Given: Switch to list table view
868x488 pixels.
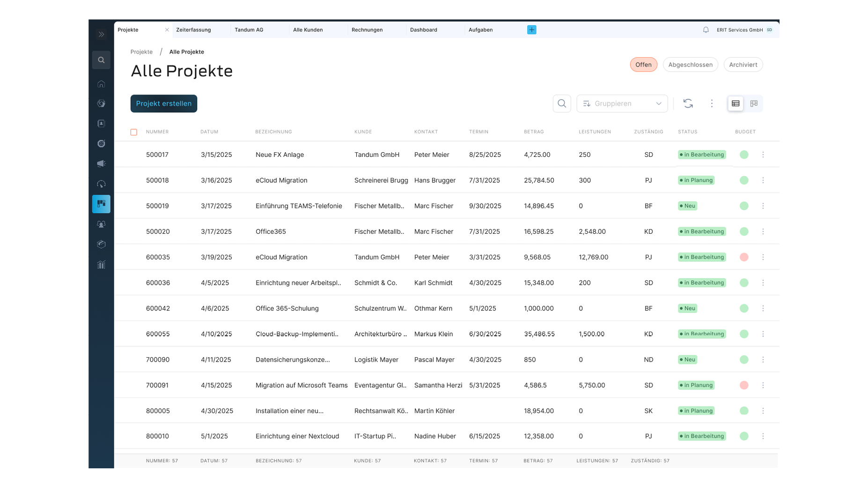Looking at the screenshot, I should [736, 104].
